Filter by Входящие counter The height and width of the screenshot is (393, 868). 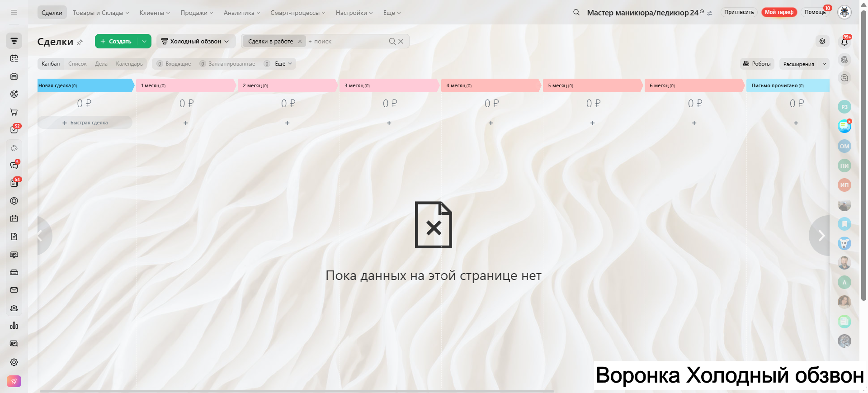(174, 64)
